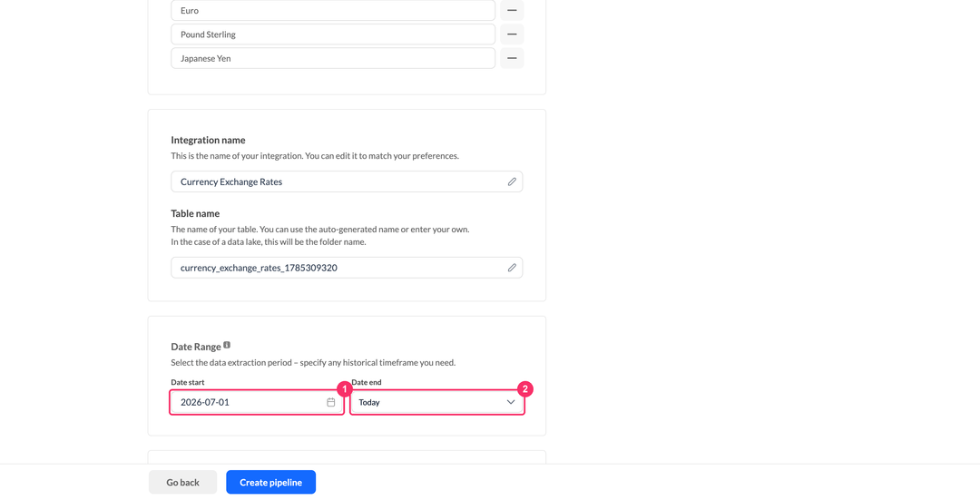Remove the Euro currency row
The height and width of the screenshot is (500, 980).
pos(511,10)
